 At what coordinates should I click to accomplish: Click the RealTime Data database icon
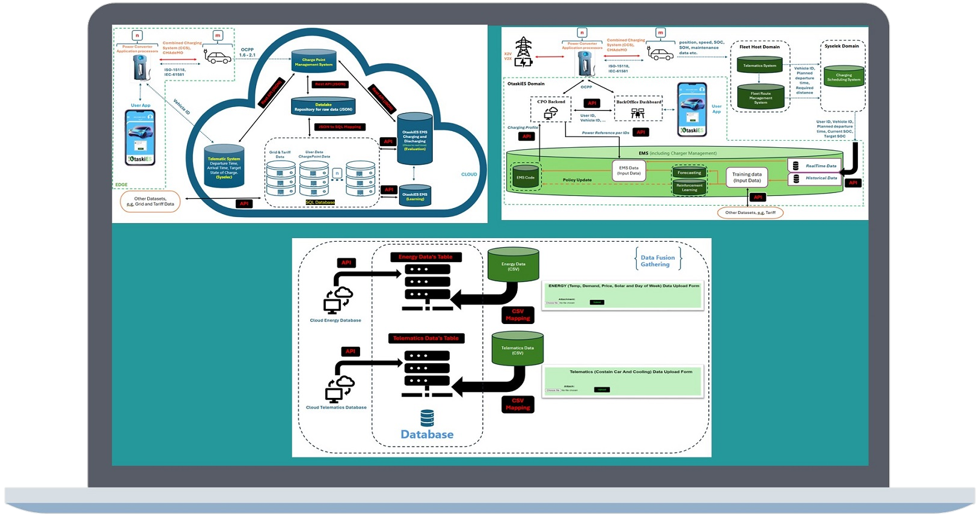(x=795, y=166)
